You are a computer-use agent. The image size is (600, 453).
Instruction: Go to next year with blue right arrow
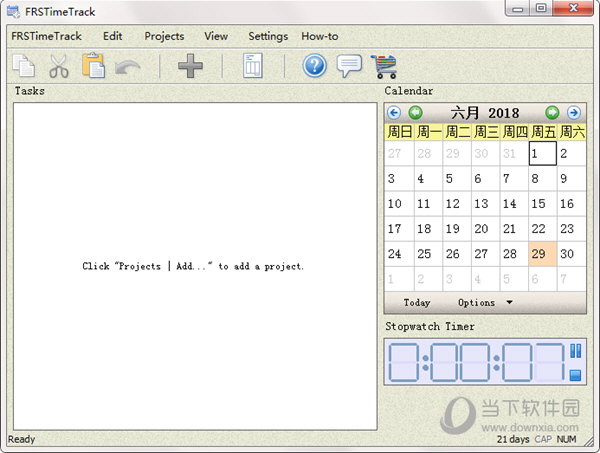573,113
